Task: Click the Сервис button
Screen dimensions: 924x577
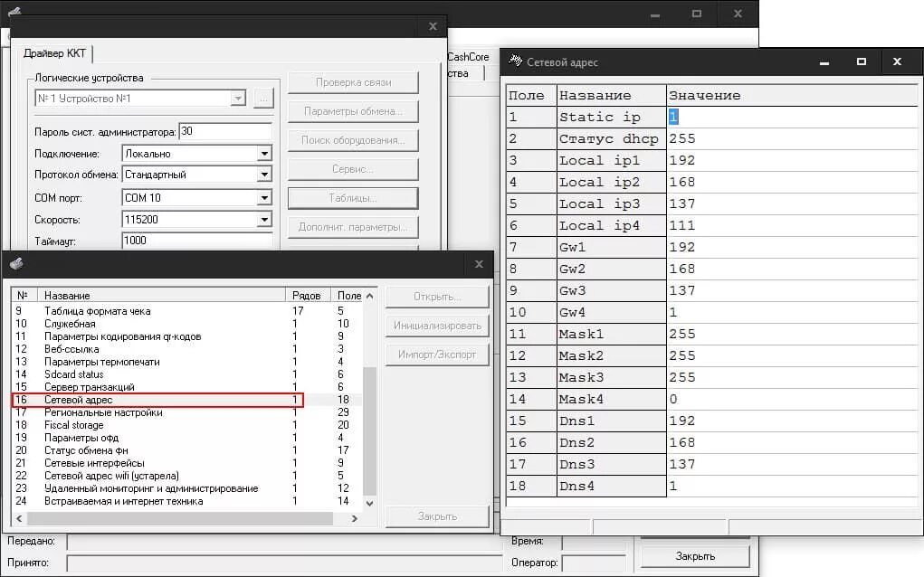Action: pyautogui.click(x=353, y=169)
